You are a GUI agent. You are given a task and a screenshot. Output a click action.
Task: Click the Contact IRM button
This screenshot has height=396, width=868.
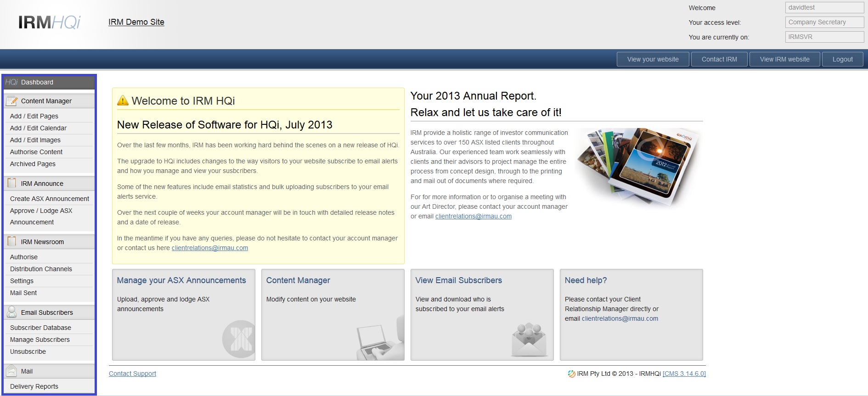(719, 59)
